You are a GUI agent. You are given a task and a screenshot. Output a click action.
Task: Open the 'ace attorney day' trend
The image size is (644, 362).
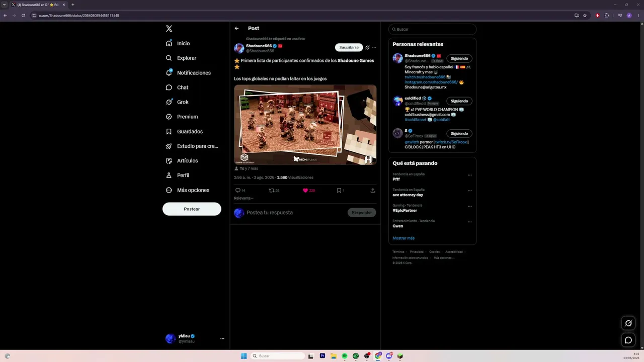[408, 195]
